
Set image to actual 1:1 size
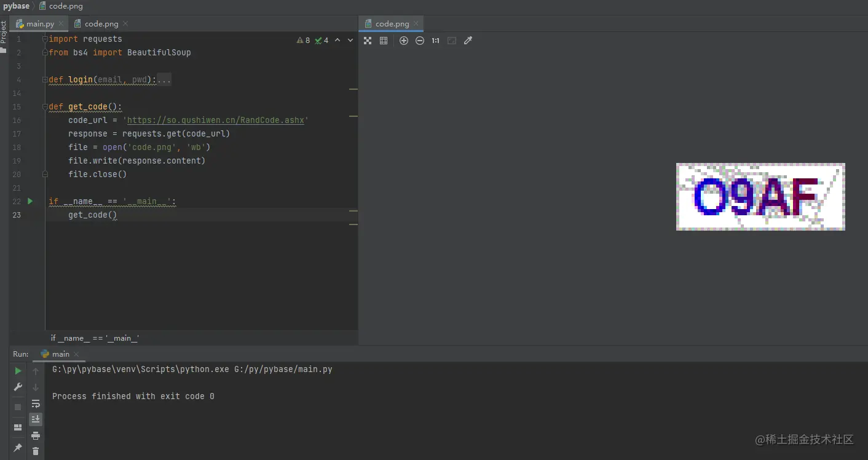(x=436, y=41)
